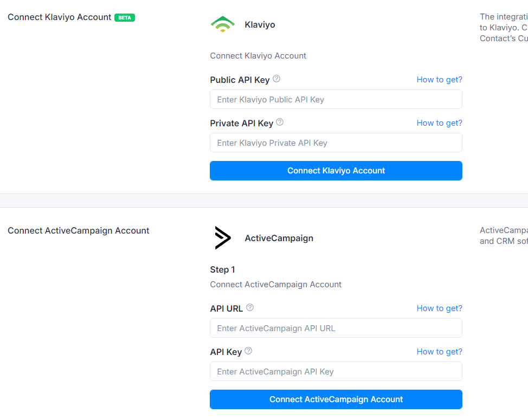
Task: Click help icon beside Public API Key
Action: [x=276, y=79]
